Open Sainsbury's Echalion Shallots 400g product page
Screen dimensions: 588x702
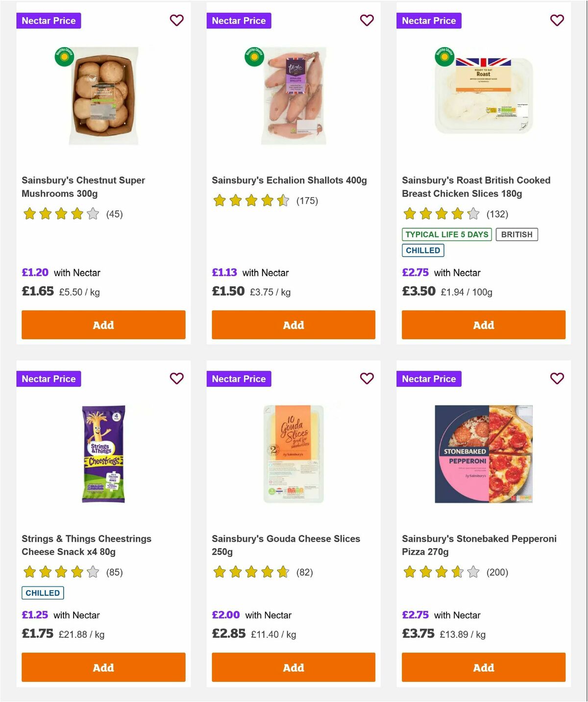point(289,180)
